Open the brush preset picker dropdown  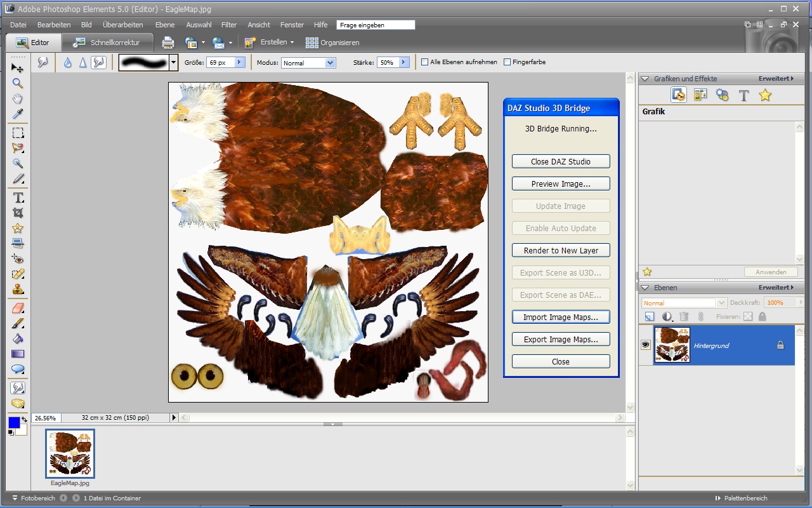(173, 62)
